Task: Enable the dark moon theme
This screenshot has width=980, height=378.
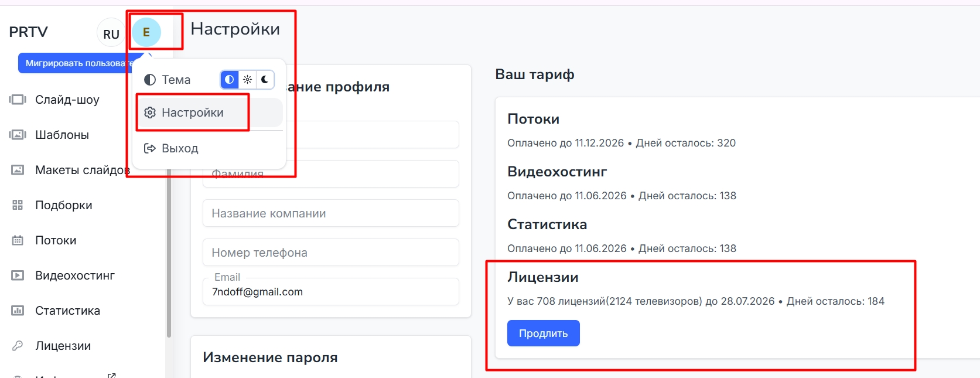Action: coord(265,80)
